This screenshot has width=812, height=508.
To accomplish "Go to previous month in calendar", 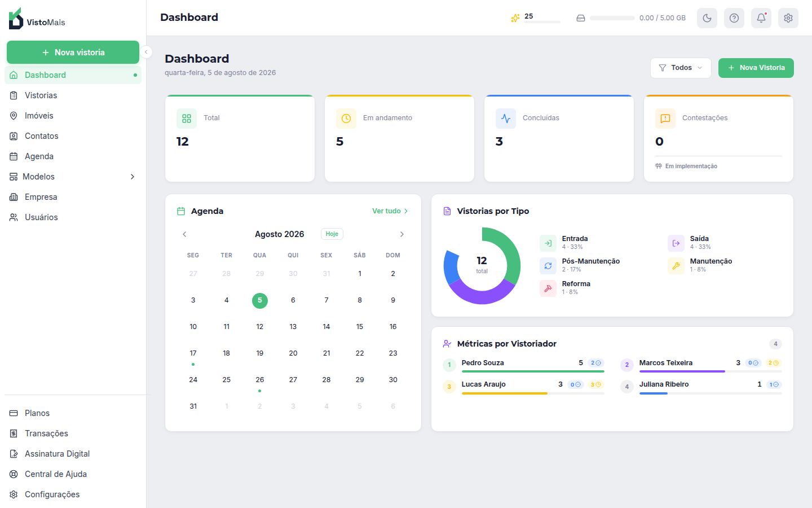I will 184,234.
